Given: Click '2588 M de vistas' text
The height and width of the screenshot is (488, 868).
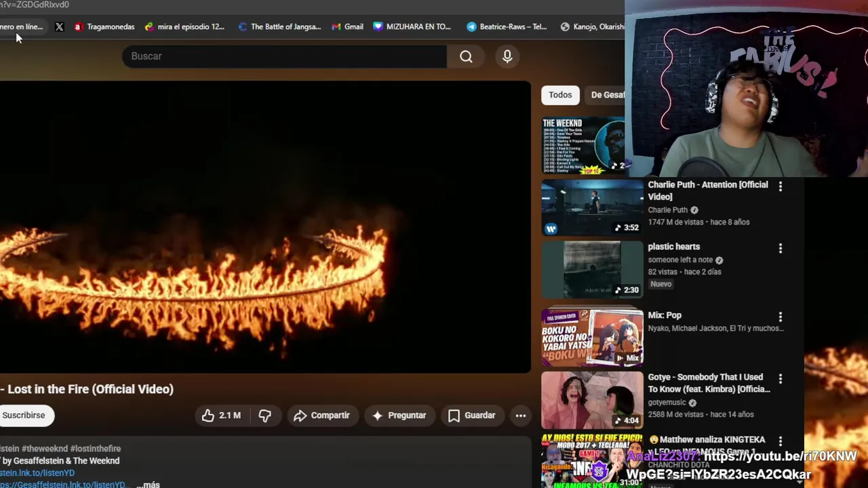Looking at the screenshot, I should point(677,415).
